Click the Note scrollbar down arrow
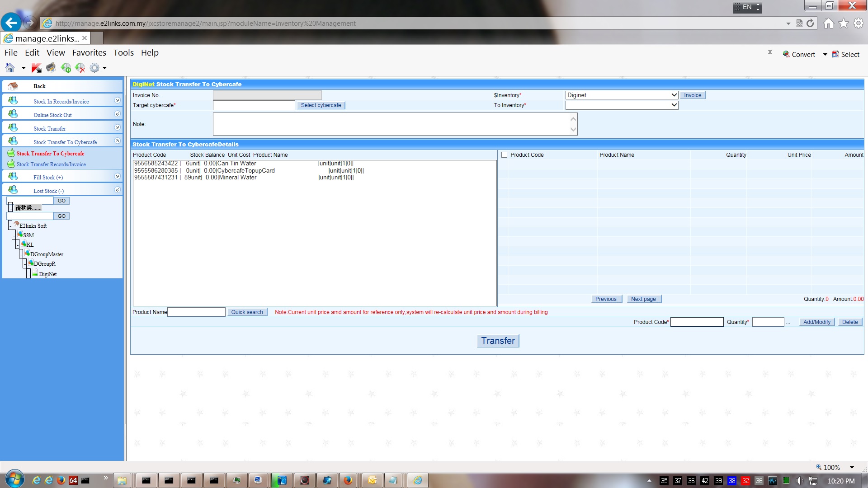 tap(573, 130)
